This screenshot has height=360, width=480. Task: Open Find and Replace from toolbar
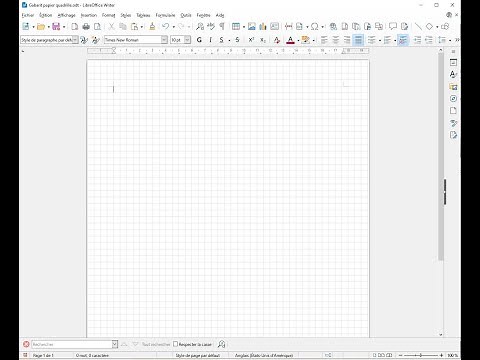tap(200, 26)
